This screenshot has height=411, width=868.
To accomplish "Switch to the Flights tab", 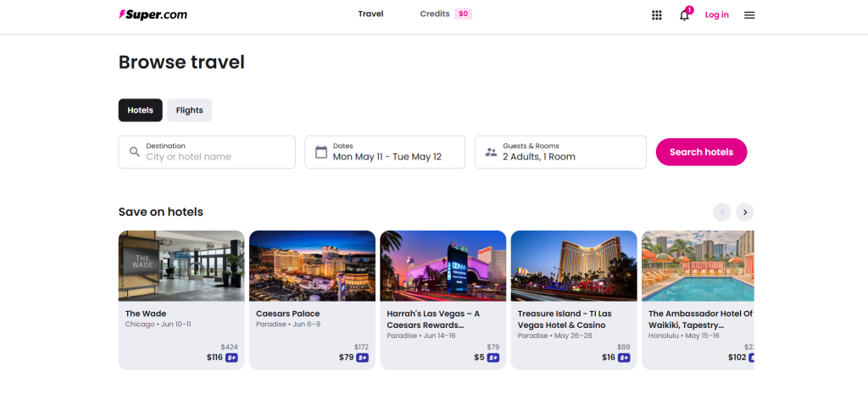I will (x=189, y=110).
